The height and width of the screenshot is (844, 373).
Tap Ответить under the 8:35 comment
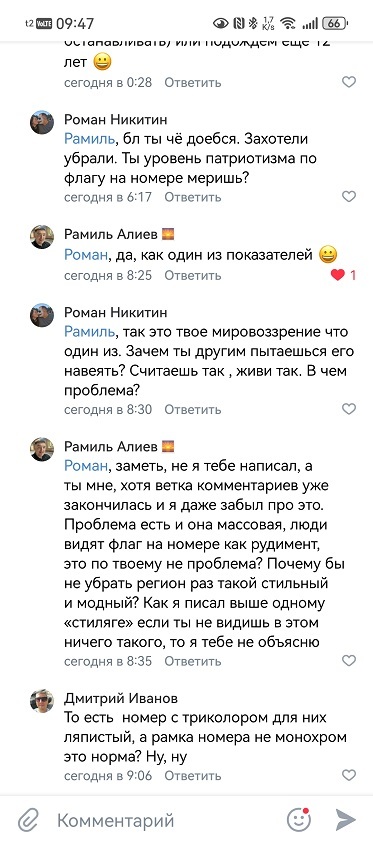point(193,660)
